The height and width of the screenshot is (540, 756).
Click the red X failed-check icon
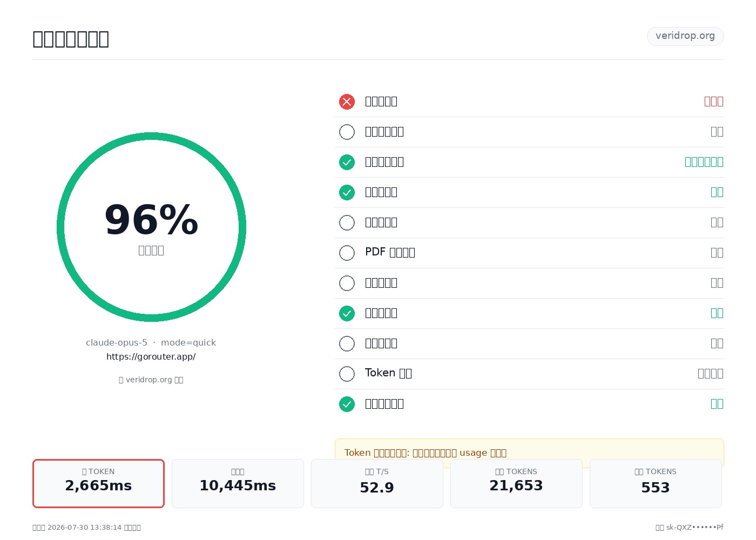click(347, 102)
